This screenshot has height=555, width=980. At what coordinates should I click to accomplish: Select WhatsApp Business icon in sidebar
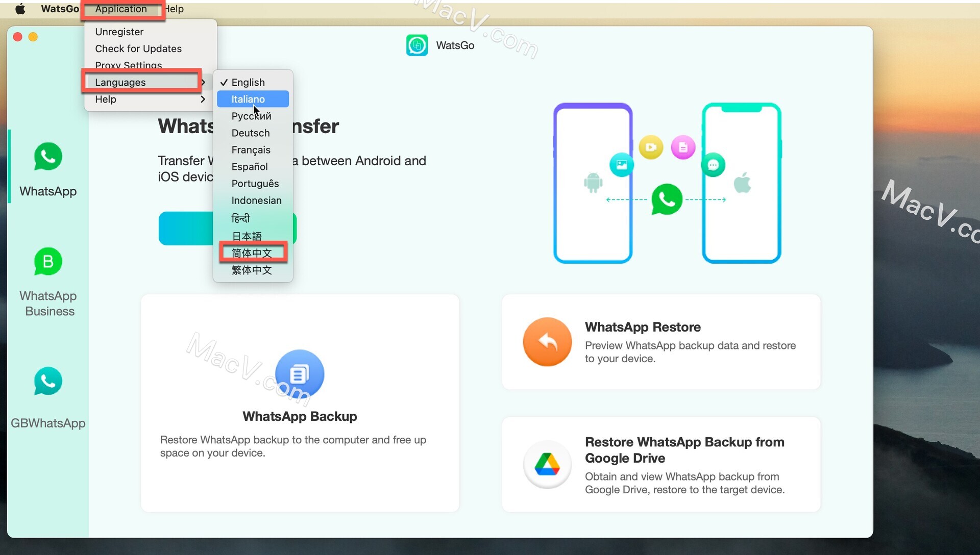(48, 262)
